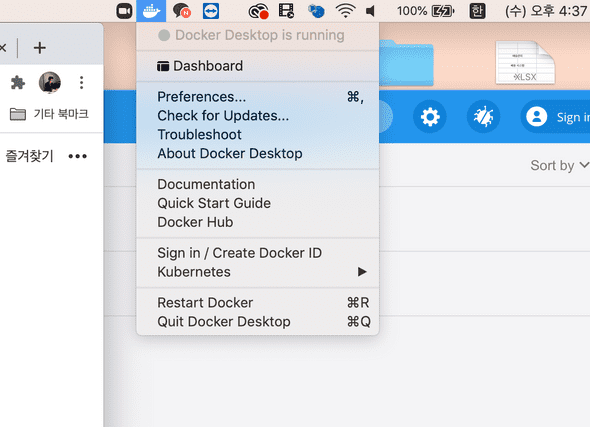Open the browser extensions puzzle icon
590x427 pixels.
(x=18, y=82)
